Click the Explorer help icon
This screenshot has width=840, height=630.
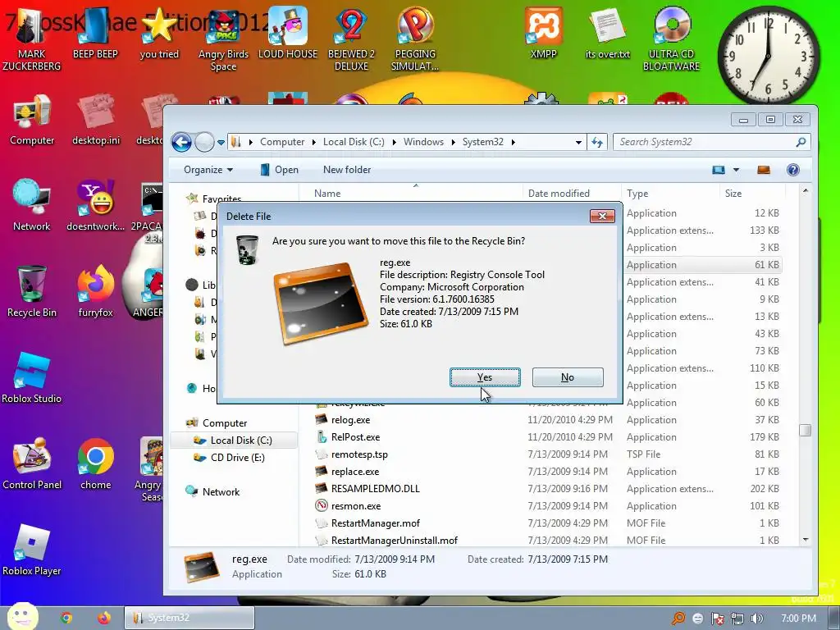click(x=793, y=170)
